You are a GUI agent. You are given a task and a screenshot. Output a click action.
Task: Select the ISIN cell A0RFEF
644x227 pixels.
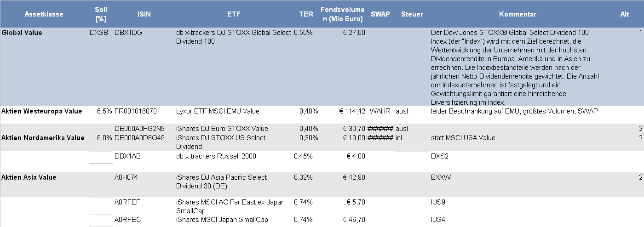pos(127,202)
